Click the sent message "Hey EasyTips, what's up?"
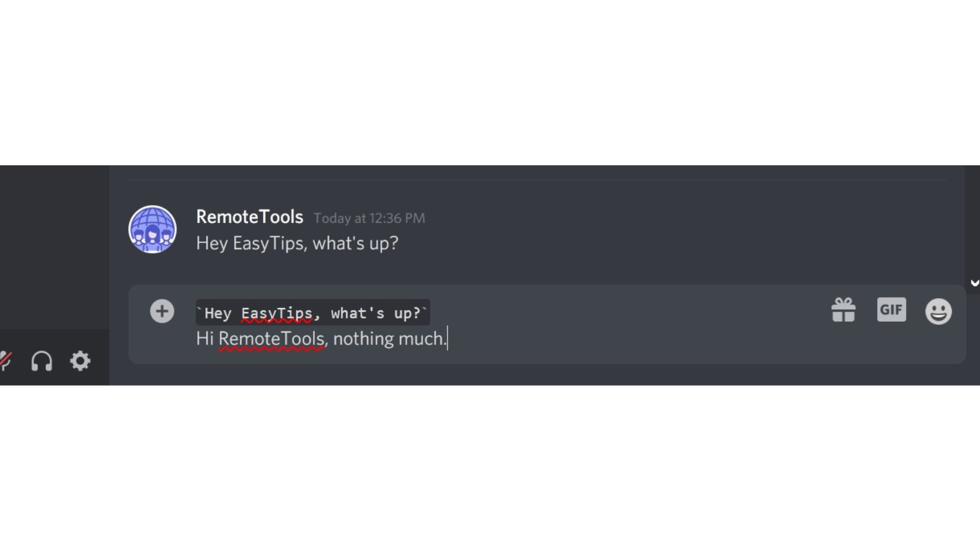Viewport: 980px width, 551px height. tap(297, 243)
